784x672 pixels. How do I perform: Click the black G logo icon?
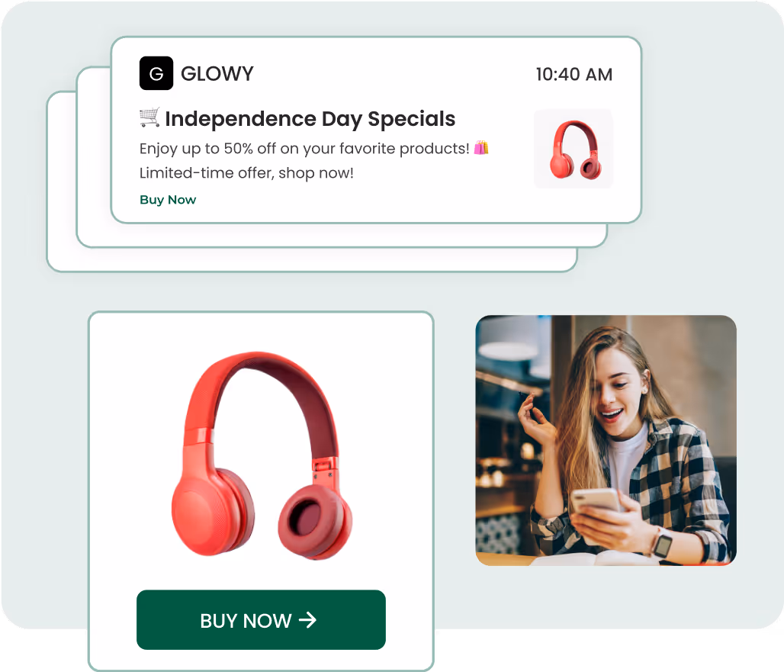[156, 73]
